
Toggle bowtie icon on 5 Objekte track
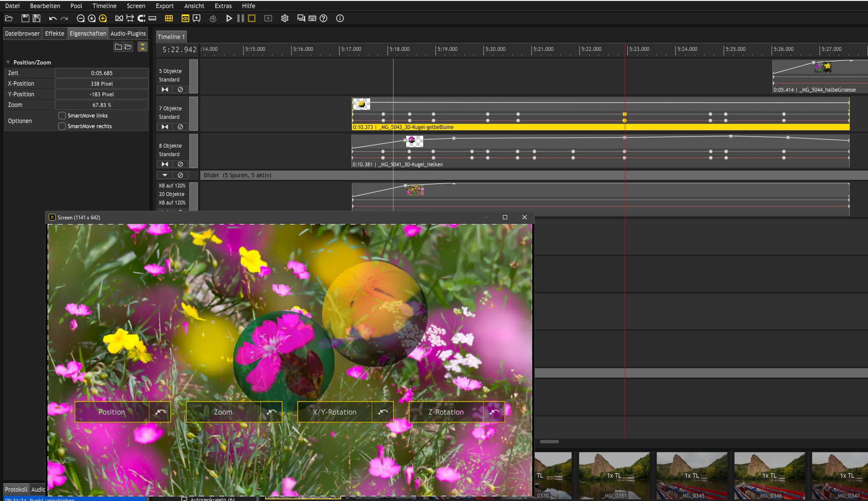[165, 90]
